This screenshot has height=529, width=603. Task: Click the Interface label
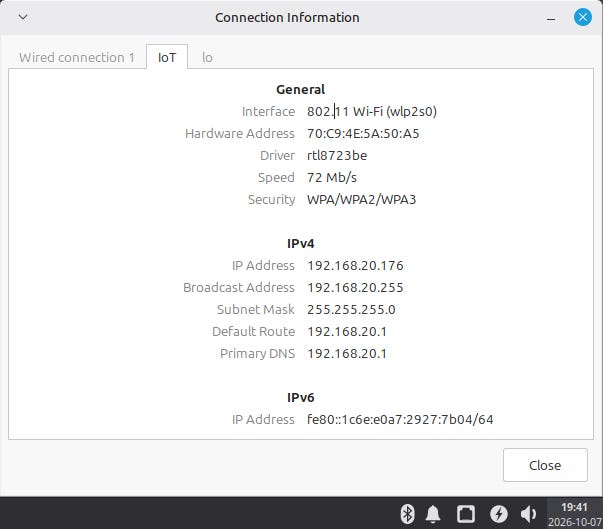pyautogui.click(x=268, y=111)
